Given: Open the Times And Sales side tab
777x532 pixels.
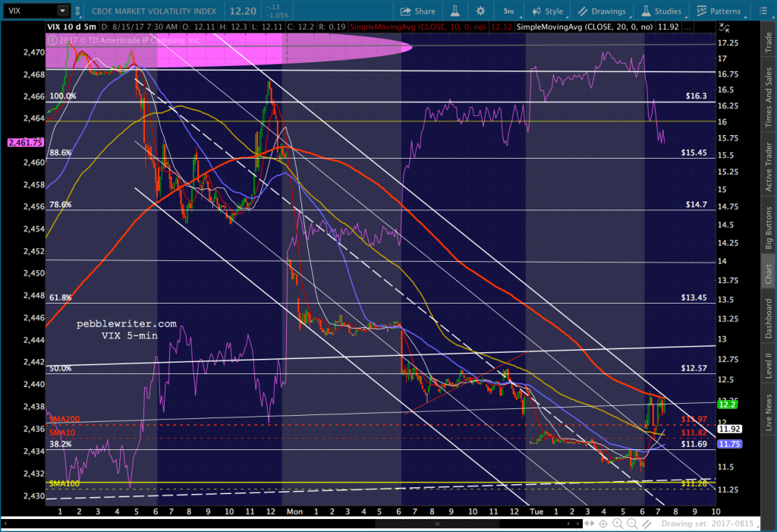Looking at the screenshot, I should (768, 96).
